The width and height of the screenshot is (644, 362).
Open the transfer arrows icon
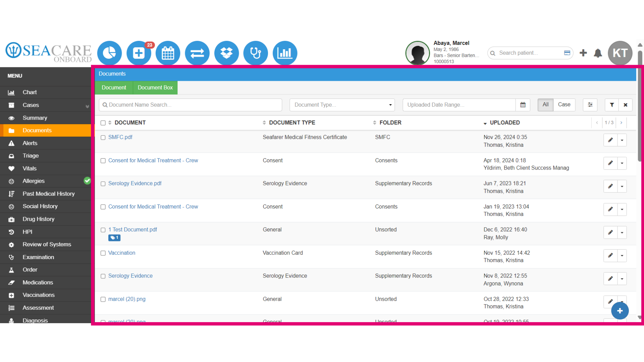(197, 53)
